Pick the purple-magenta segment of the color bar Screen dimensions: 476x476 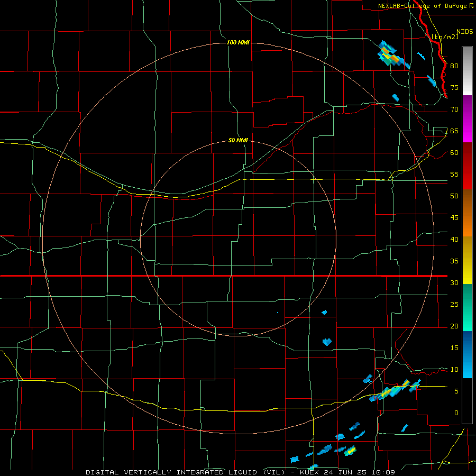coord(467,118)
